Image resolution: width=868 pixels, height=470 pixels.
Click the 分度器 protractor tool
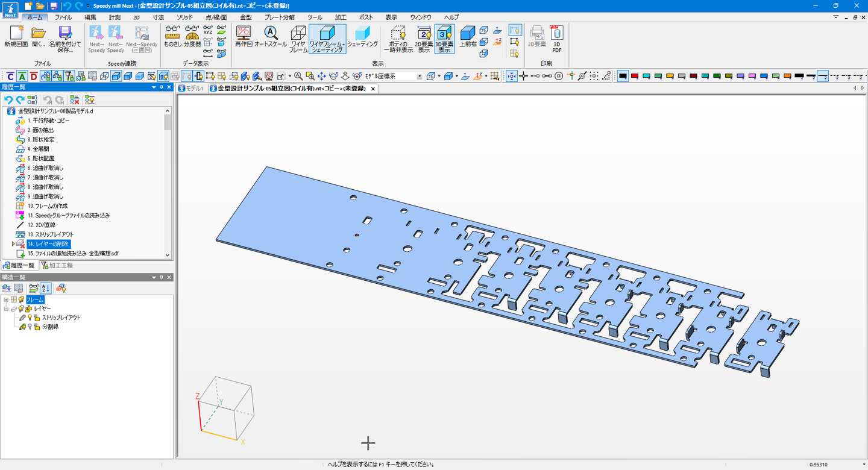pos(192,37)
